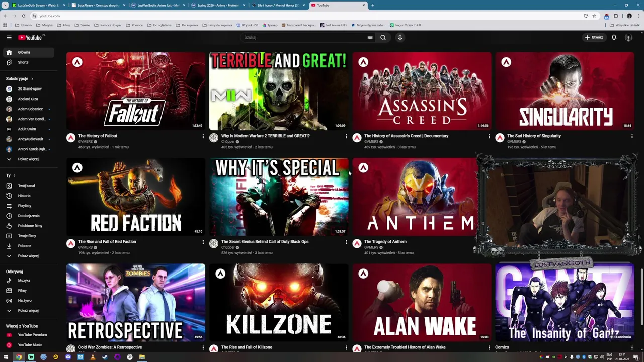The width and height of the screenshot is (644, 362).
Task: Open more options for The History of Fallout
Action: point(203,136)
